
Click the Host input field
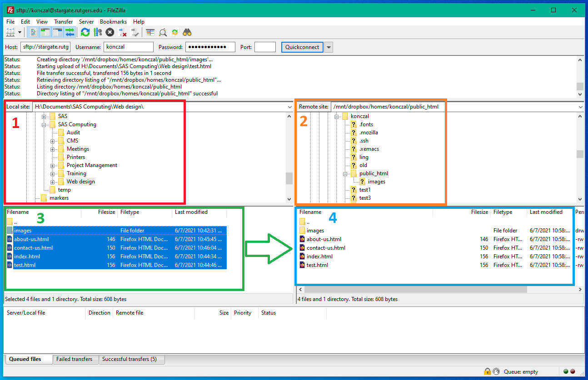tap(45, 47)
